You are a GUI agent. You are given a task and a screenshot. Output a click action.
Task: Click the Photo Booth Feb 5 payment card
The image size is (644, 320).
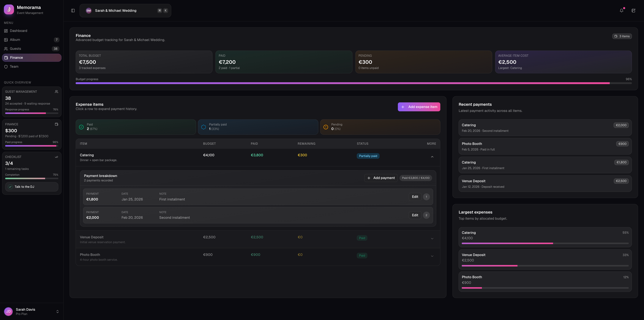(x=545, y=146)
